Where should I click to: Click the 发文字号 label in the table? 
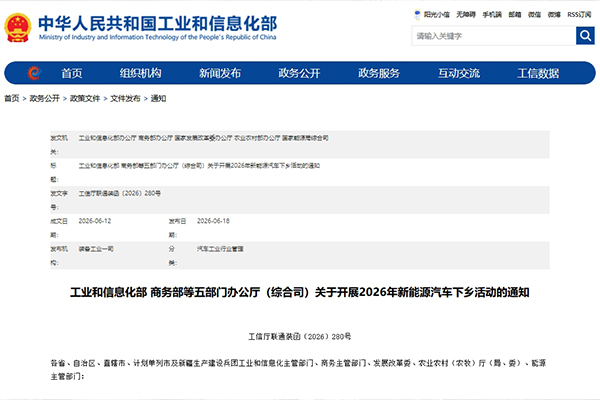[x=59, y=200]
